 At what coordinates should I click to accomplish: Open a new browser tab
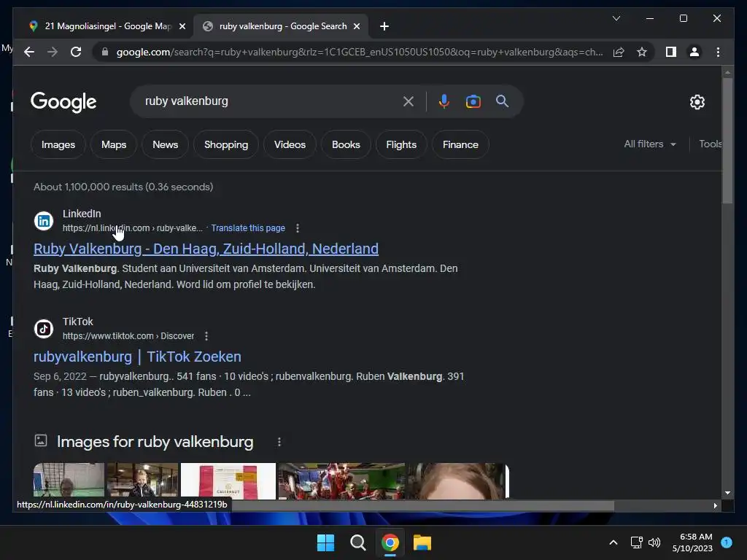tap(384, 26)
